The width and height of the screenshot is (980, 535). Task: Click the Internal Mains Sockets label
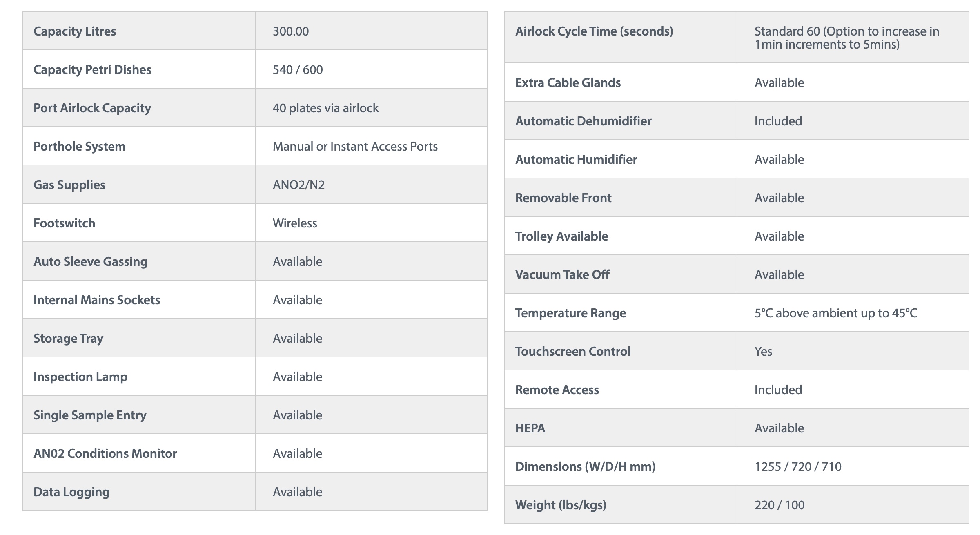pos(97,300)
